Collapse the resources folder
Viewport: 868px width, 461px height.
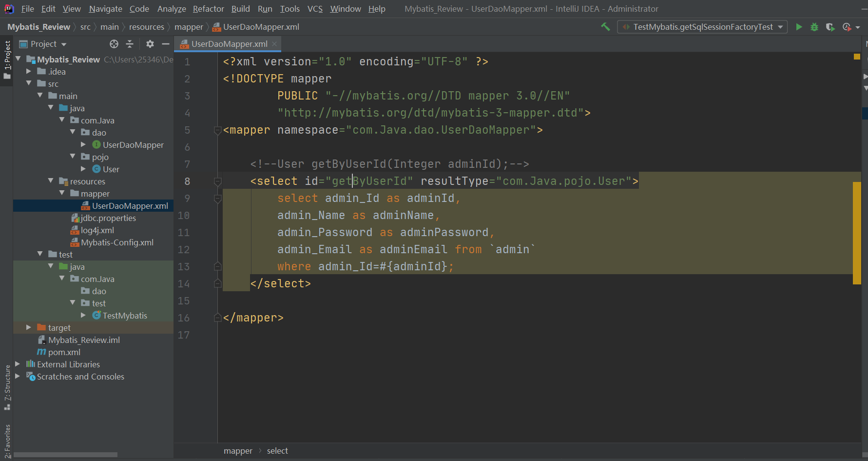coord(51,181)
